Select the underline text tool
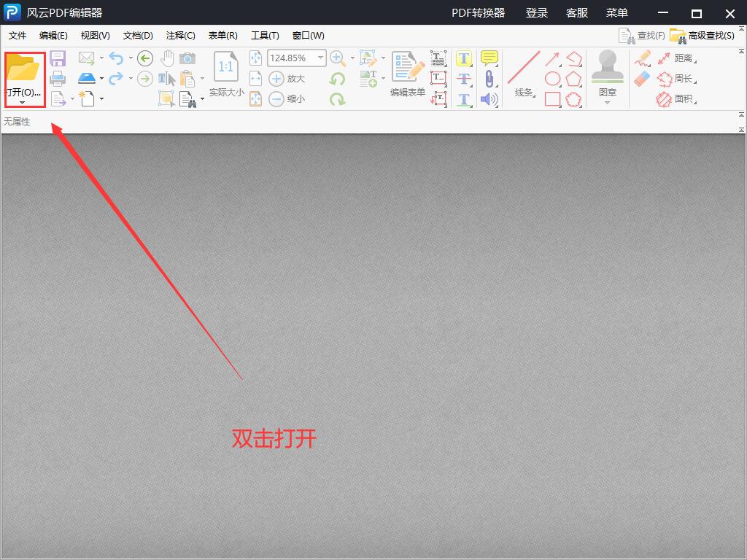This screenshot has width=747, height=560. click(464, 99)
